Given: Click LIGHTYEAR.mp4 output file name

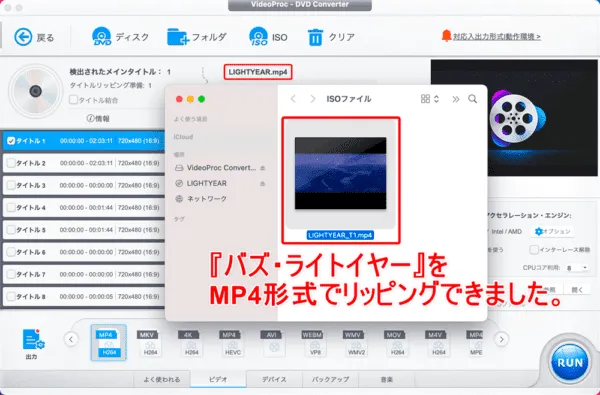Looking at the screenshot, I should 258,72.
